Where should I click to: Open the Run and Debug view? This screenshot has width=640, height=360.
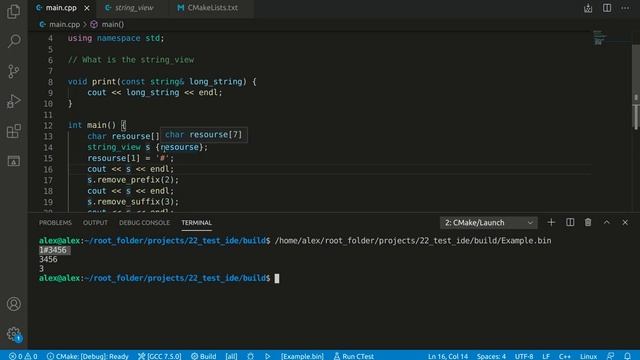point(13,101)
